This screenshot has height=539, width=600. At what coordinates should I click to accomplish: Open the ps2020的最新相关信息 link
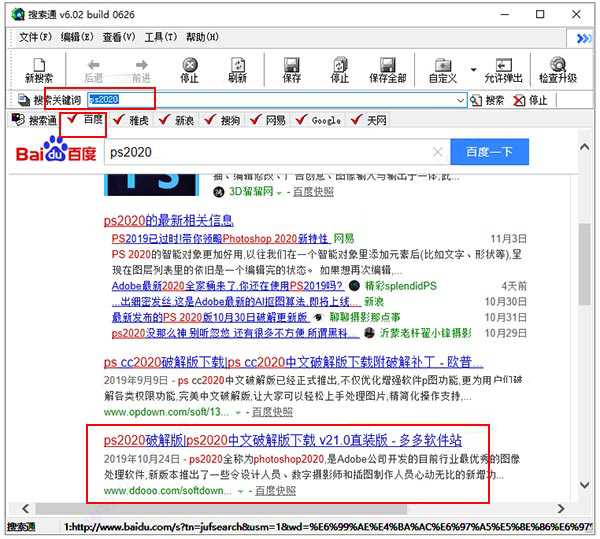168,220
